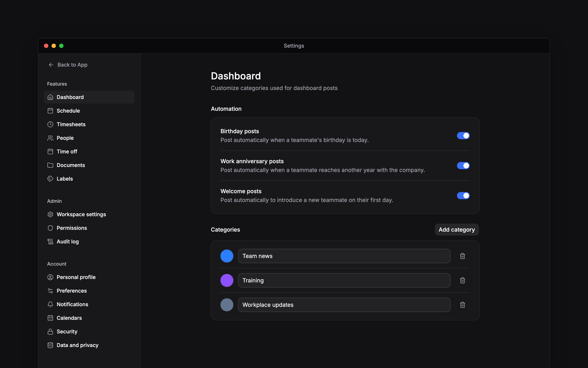Click the Dashboard home icon in sidebar
The height and width of the screenshot is (368, 588).
[50, 97]
